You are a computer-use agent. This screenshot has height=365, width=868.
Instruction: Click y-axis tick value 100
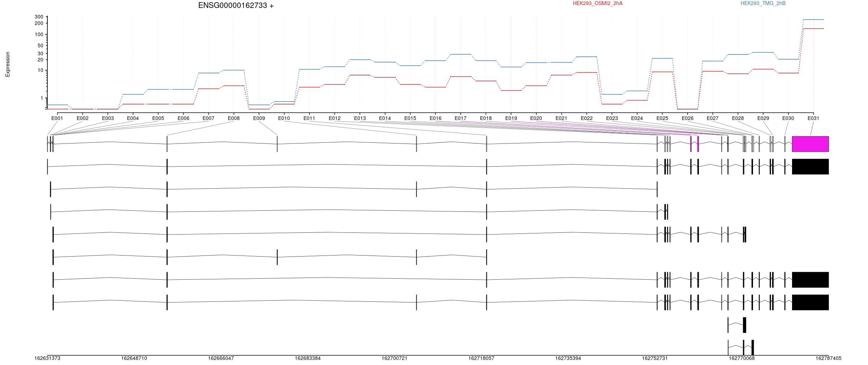click(x=39, y=34)
